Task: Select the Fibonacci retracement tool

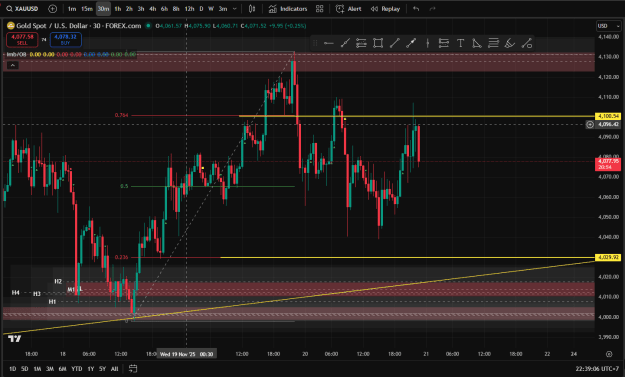Action: [x=493, y=43]
